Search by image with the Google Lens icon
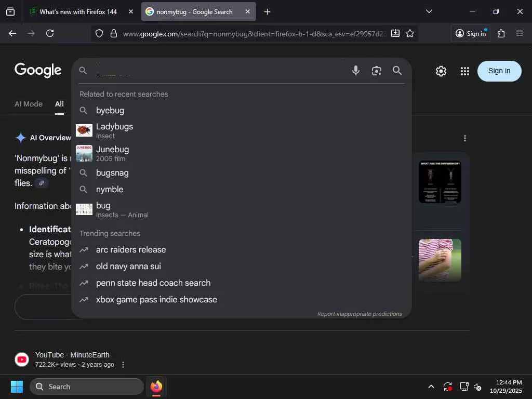 click(376, 71)
